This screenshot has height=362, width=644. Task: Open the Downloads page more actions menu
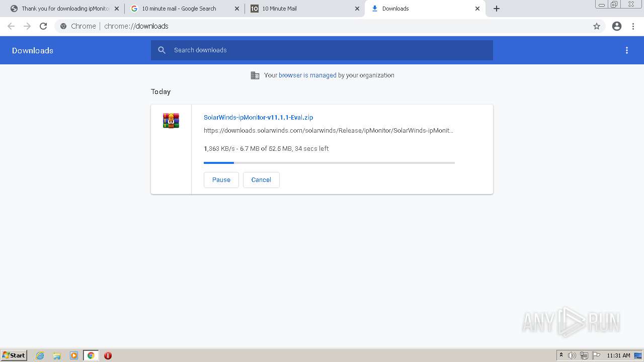click(x=627, y=50)
